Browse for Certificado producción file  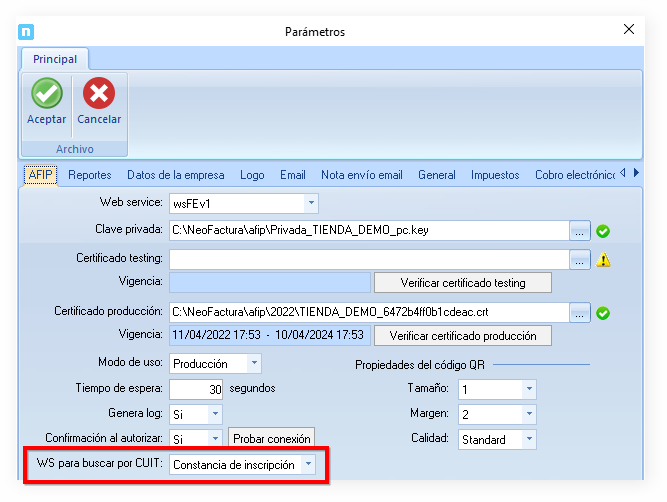point(580,313)
